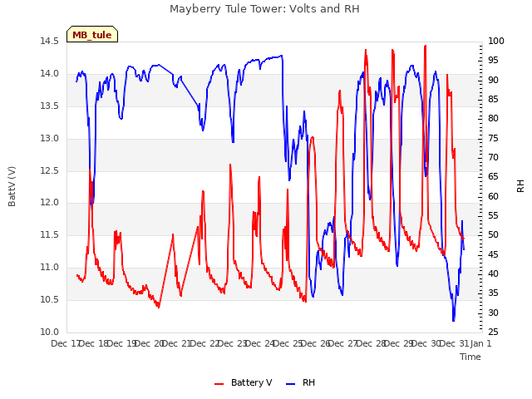This screenshot has height=399, width=532.
Task: Click the 65 right axis tick label
Action: coord(493,177)
